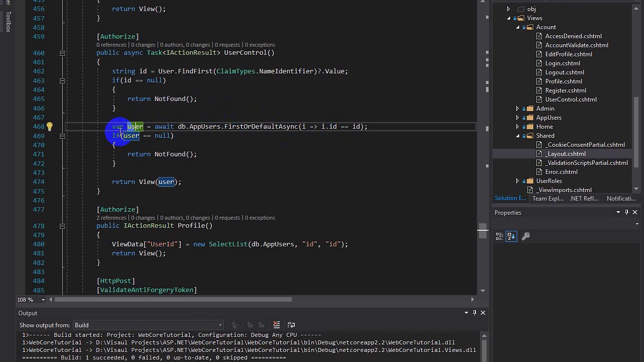Viewport: 644px width, 362px height.
Task: Switch to the Solution Explorer tab
Action: [x=510, y=198]
